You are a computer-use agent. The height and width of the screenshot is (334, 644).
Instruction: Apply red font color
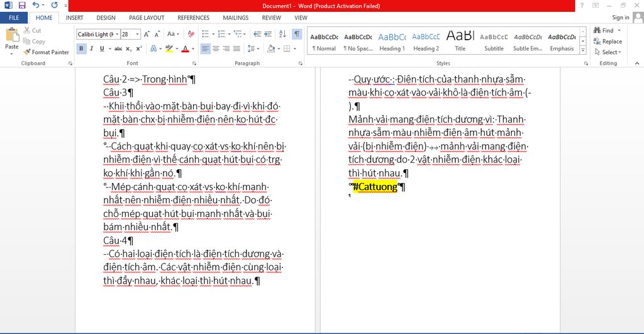pyautogui.click(x=186, y=48)
